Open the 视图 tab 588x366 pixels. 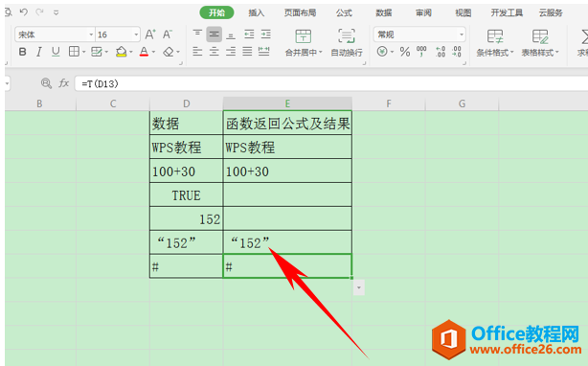click(x=464, y=12)
